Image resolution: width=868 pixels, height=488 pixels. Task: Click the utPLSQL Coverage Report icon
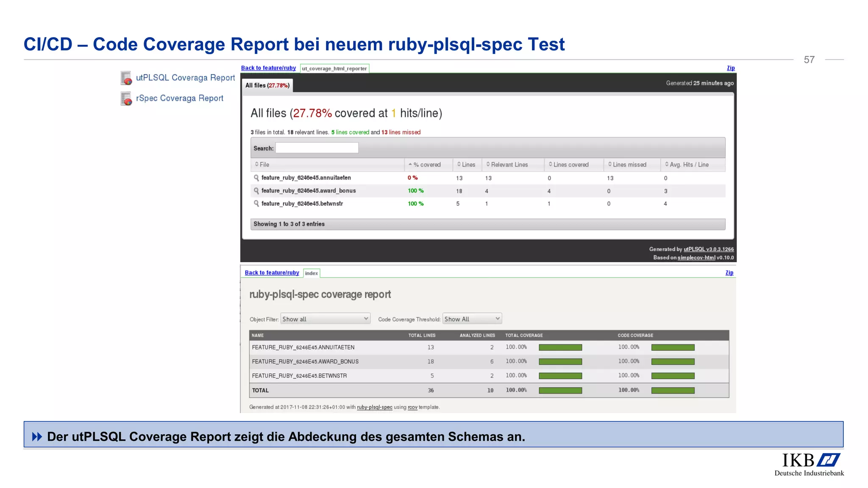click(126, 78)
